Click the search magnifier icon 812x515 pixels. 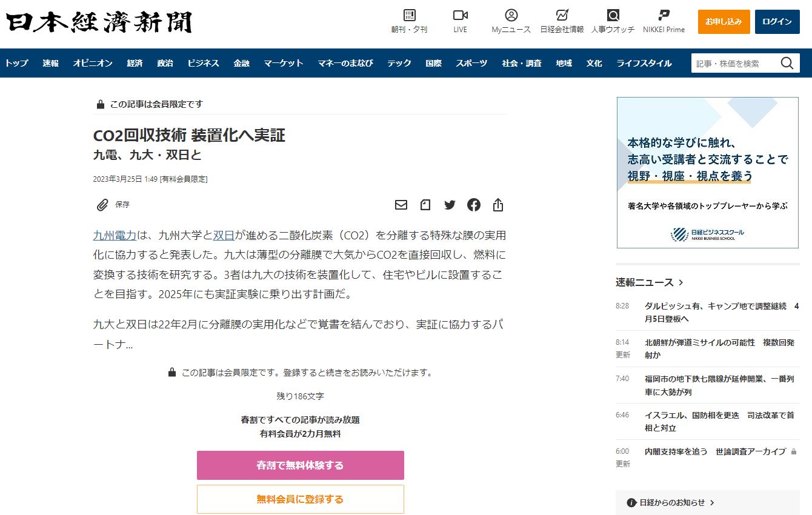pos(787,64)
